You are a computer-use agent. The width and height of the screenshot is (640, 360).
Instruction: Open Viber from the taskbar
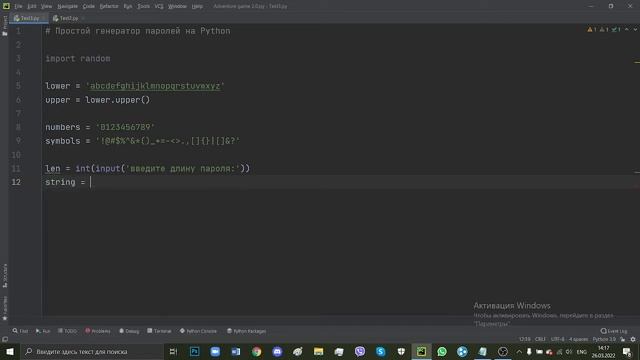pyautogui.click(x=360, y=351)
